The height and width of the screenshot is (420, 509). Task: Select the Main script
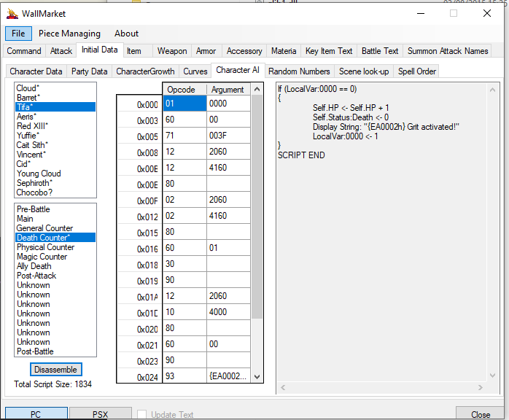[55, 219]
